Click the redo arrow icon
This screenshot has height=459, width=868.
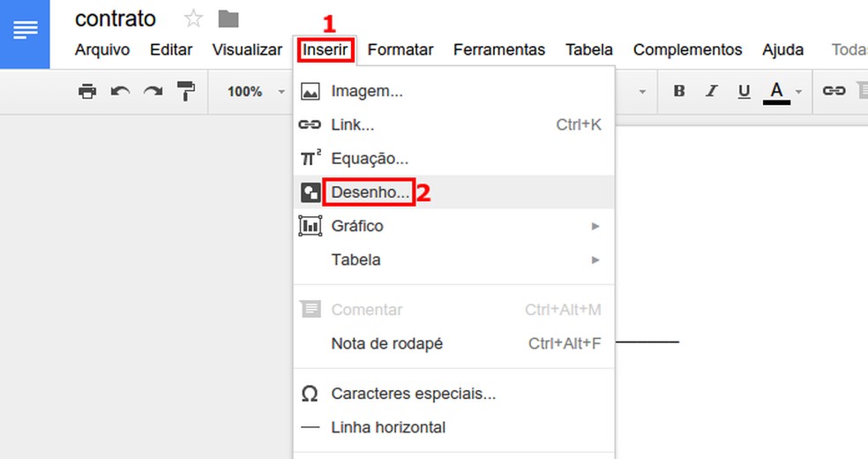click(x=153, y=91)
